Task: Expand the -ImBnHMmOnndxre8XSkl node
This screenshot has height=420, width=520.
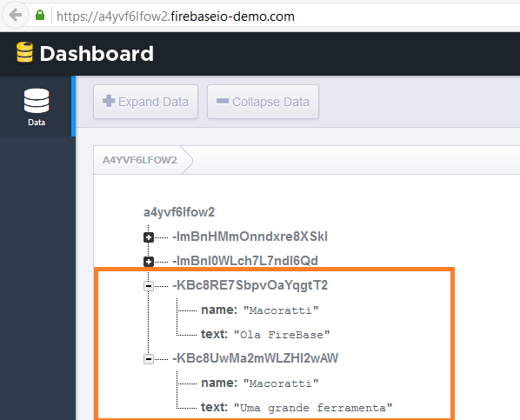Action: (x=149, y=237)
